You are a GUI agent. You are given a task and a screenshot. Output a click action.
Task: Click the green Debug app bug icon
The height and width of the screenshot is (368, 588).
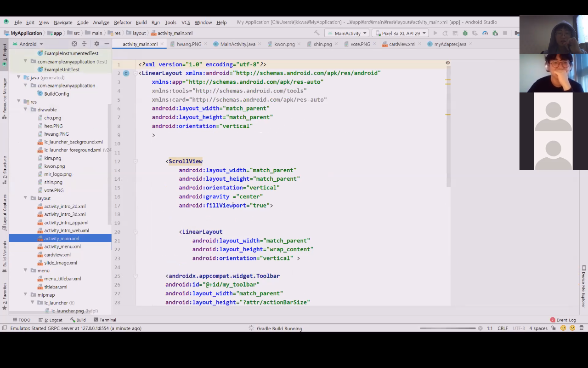pos(465,33)
